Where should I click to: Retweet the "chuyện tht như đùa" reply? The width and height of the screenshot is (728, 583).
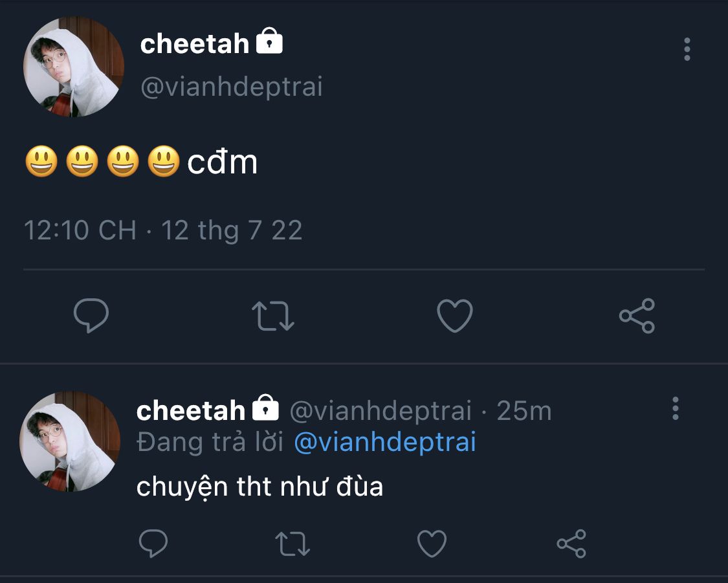(292, 544)
